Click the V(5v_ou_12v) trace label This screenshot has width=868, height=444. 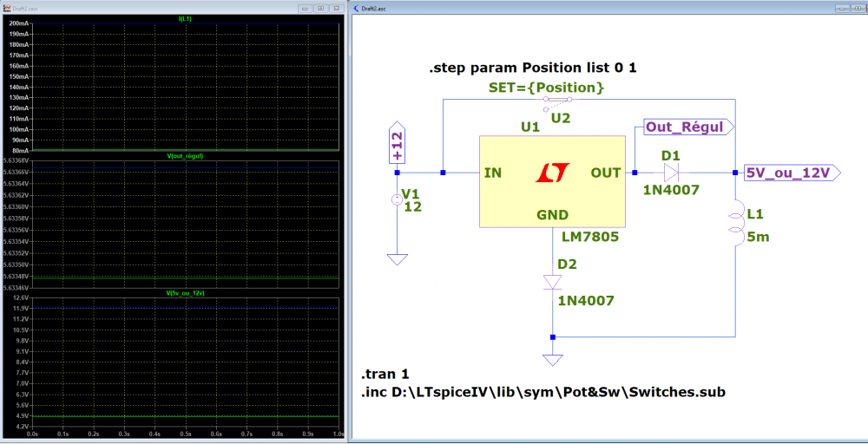coord(185,292)
